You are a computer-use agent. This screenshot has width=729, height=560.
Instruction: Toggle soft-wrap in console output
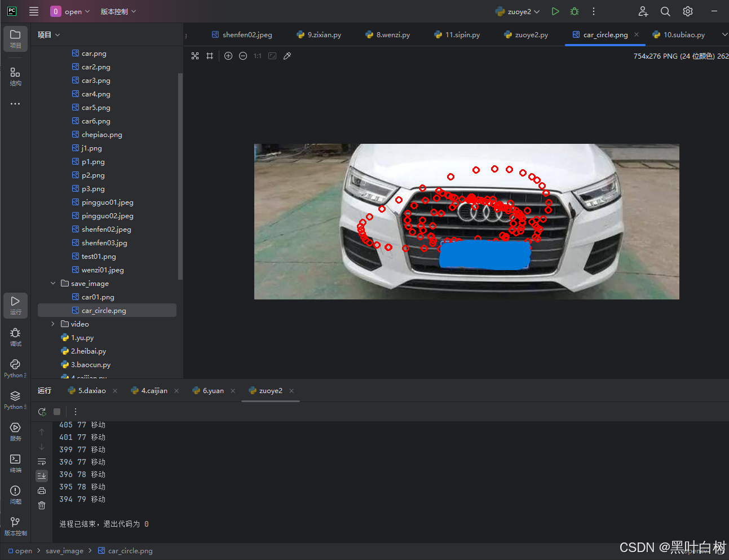pyautogui.click(x=42, y=461)
